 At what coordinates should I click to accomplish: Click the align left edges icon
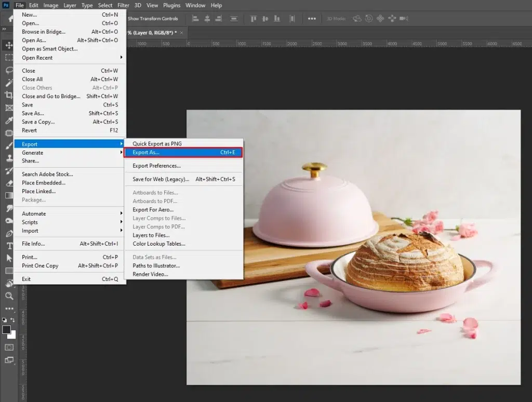coord(196,19)
